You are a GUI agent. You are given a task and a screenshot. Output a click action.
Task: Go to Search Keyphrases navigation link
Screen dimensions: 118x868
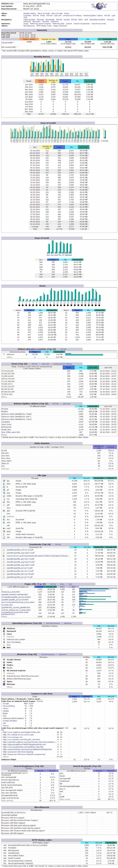pyautogui.click(x=82, y=24)
